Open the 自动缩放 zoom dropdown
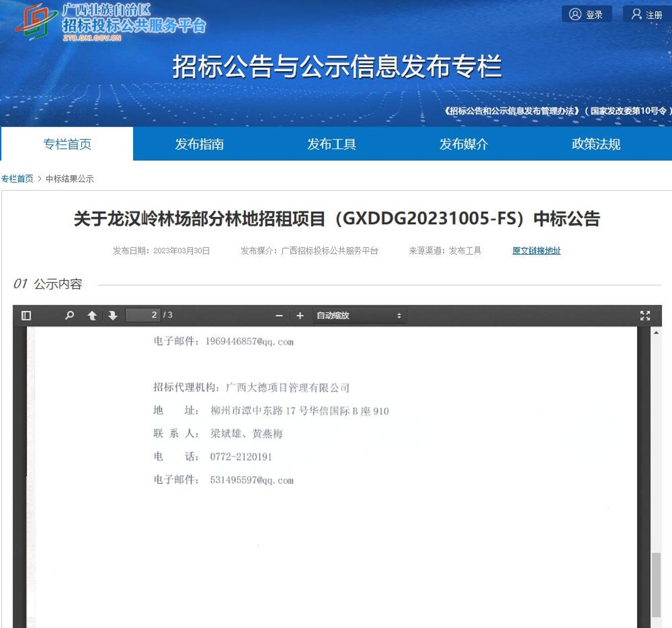The height and width of the screenshot is (628, 672). (x=359, y=315)
